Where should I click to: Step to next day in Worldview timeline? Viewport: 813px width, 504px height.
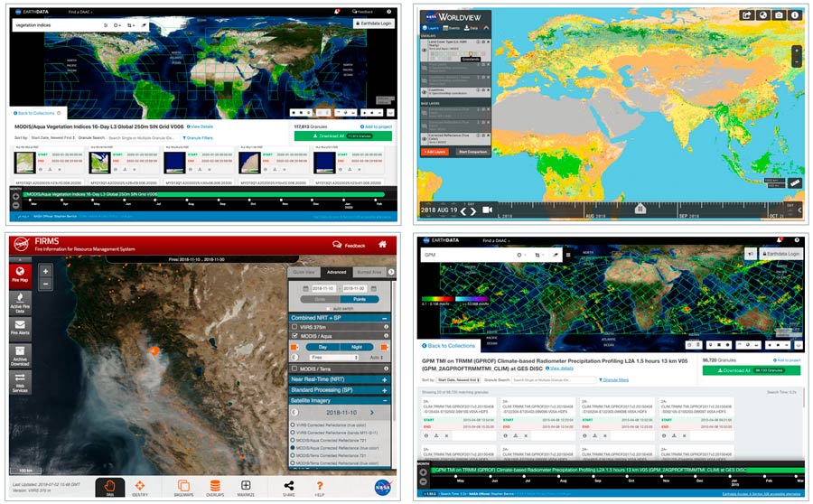click(x=472, y=211)
